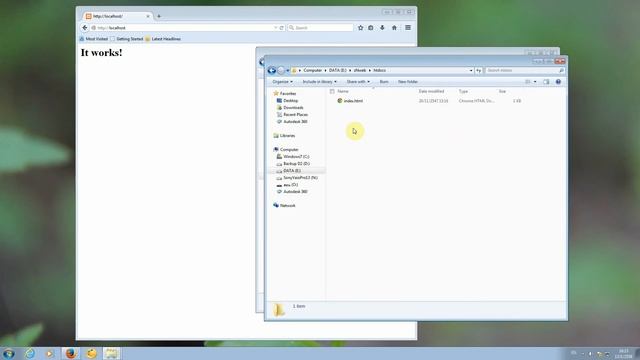Open the URL history dropdown arrow in Firefox

click(x=276, y=28)
